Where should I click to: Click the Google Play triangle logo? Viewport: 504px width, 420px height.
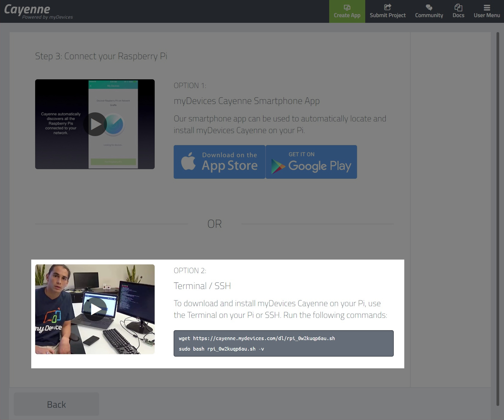tap(278, 166)
